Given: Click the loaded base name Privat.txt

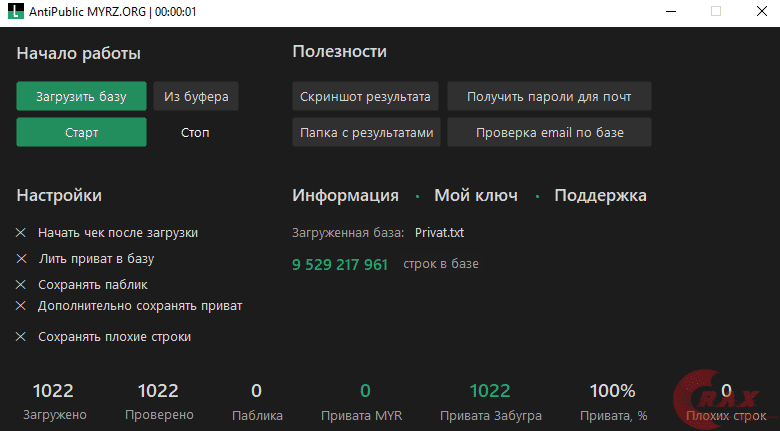Looking at the screenshot, I should pyautogui.click(x=439, y=232).
